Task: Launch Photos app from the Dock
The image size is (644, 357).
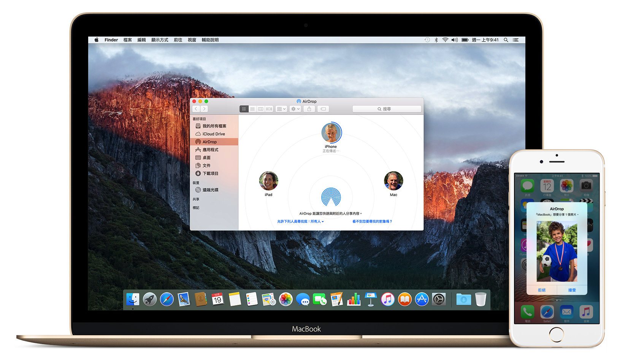Action: click(x=286, y=300)
